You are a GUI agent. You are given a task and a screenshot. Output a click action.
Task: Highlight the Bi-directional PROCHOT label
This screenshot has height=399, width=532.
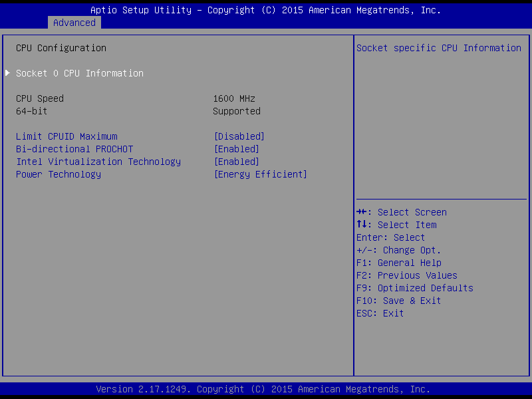coord(74,149)
